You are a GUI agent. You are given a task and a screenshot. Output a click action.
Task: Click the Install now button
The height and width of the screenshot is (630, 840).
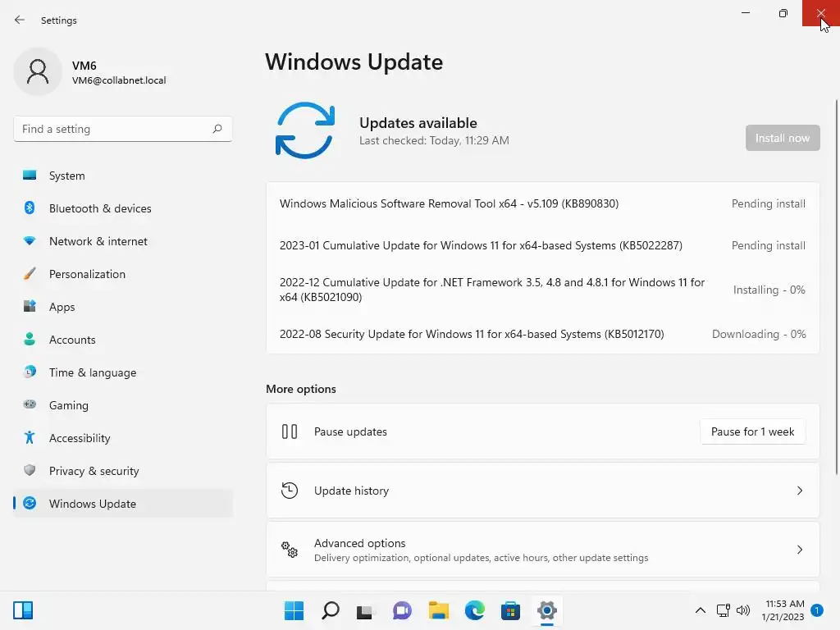click(x=782, y=138)
